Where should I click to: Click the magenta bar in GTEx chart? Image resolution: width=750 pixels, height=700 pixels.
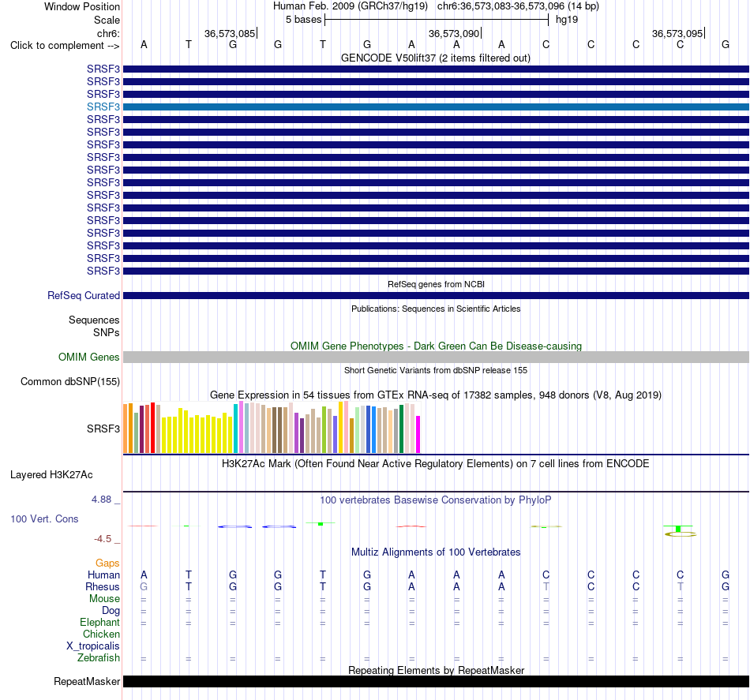pos(418,434)
